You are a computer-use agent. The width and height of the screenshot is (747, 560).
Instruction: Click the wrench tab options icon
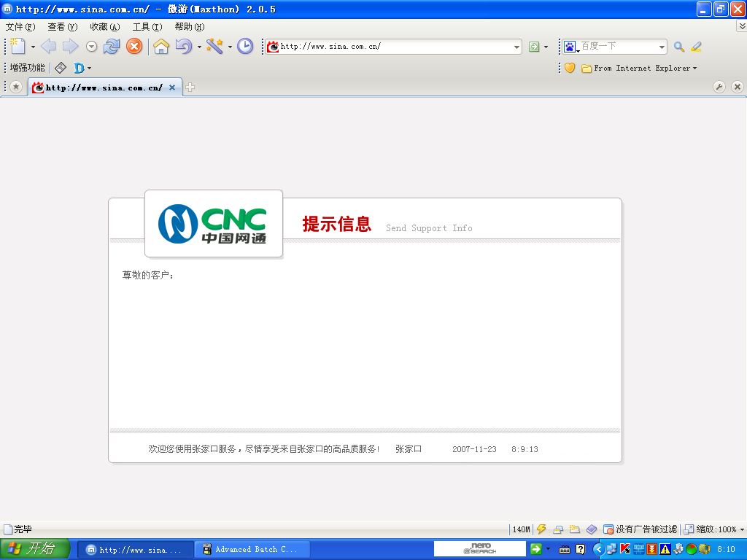click(x=719, y=87)
